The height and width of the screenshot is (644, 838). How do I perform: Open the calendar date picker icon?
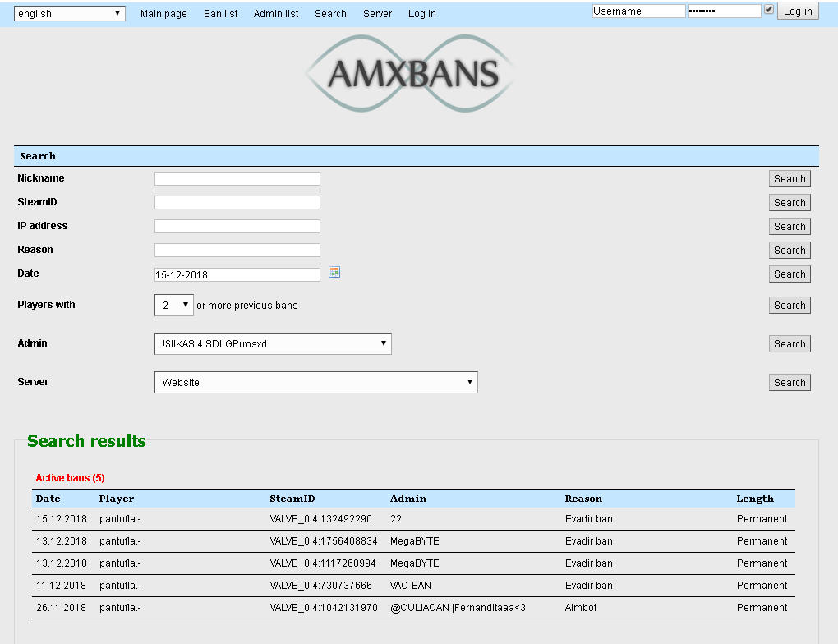pyautogui.click(x=334, y=273)
